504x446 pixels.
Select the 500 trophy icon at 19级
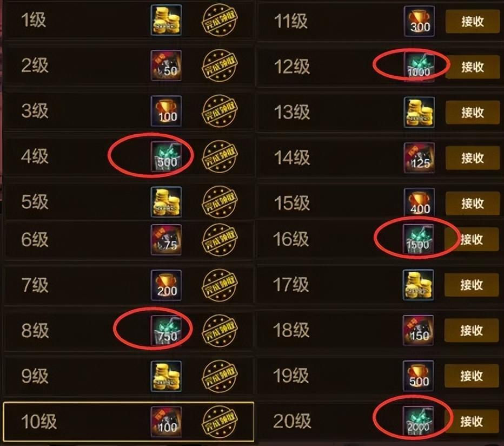click(x=418, y=376)
